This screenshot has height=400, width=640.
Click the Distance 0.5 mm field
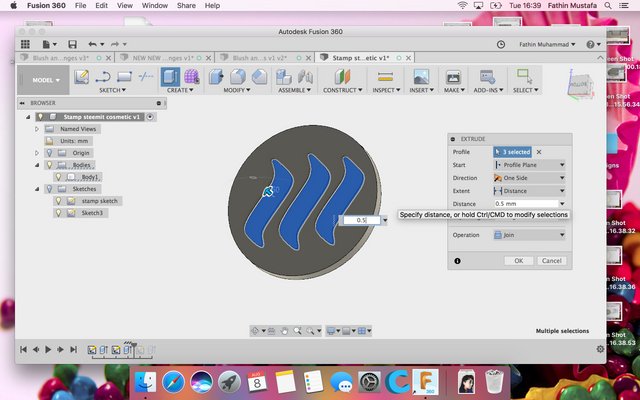(526, 204)
